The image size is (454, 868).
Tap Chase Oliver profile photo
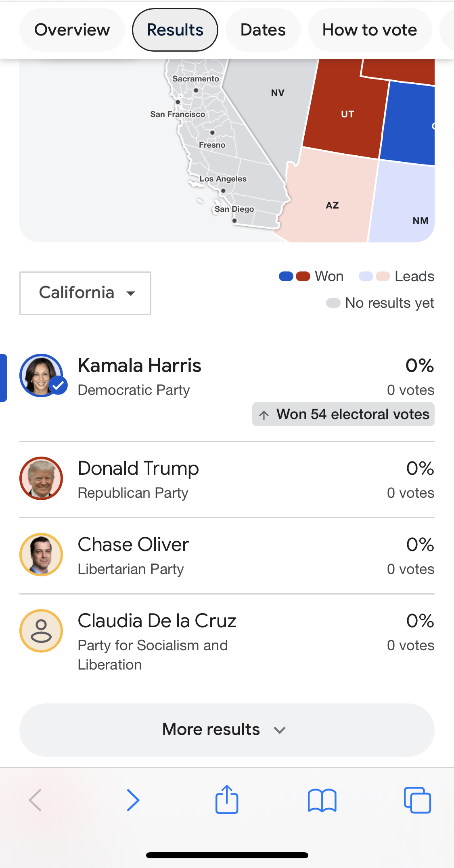41,555
